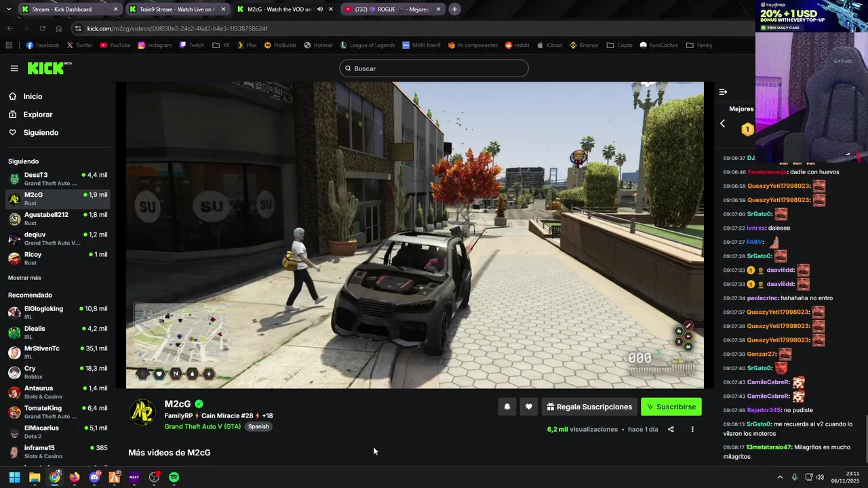Open the Kick hamburger menu
868x488 pixels.
tap(14, 68)
